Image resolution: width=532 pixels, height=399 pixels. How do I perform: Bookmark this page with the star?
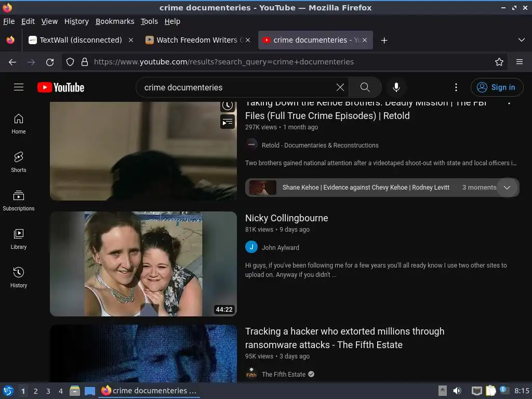click(x=499, y=62)
